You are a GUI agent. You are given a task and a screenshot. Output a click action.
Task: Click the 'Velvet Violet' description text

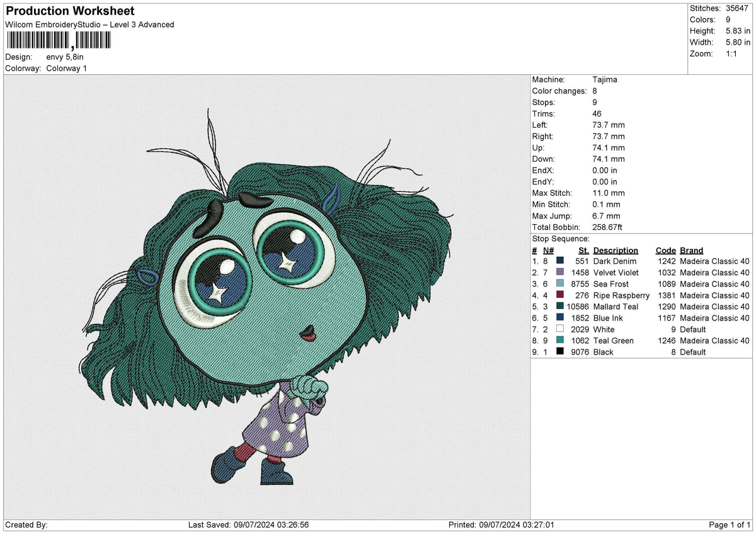point(616,273)
